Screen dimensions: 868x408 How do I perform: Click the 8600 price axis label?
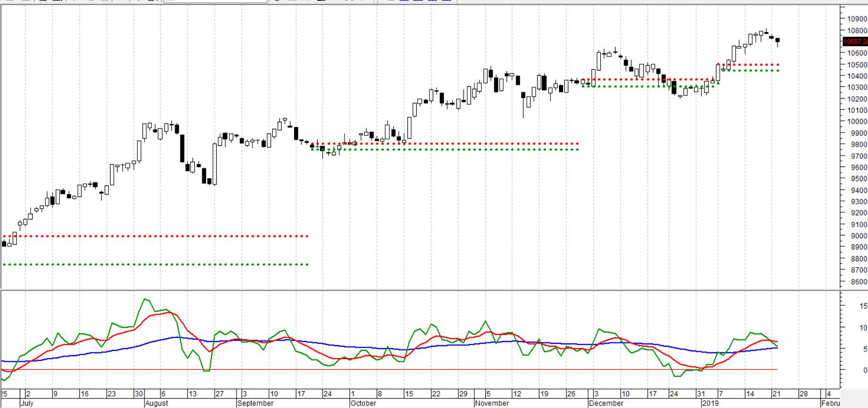[859, 282]
